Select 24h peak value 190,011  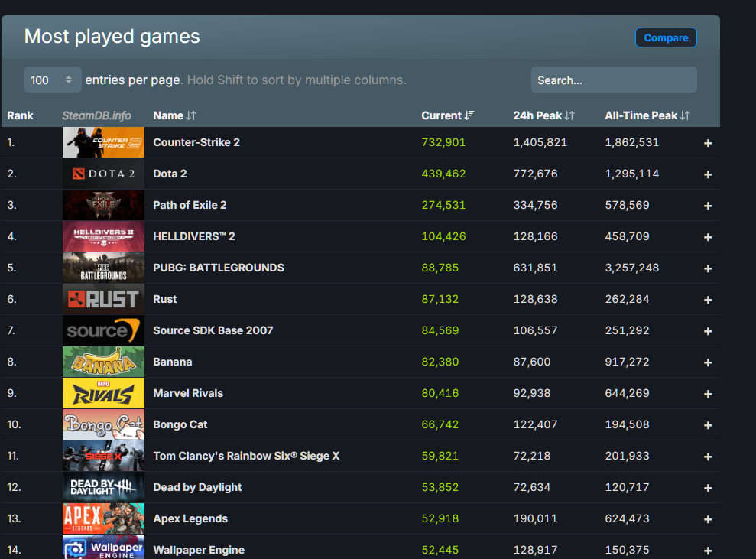(x=535, y=518)
